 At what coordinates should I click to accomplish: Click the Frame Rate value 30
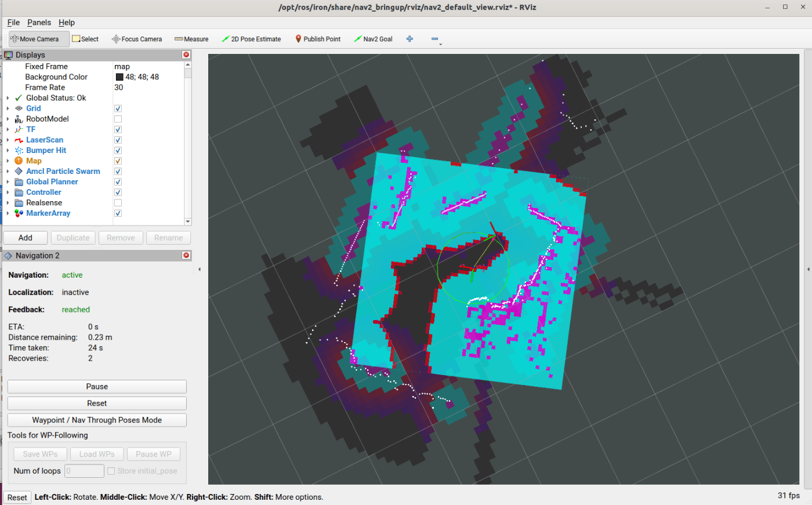[119, 88]
